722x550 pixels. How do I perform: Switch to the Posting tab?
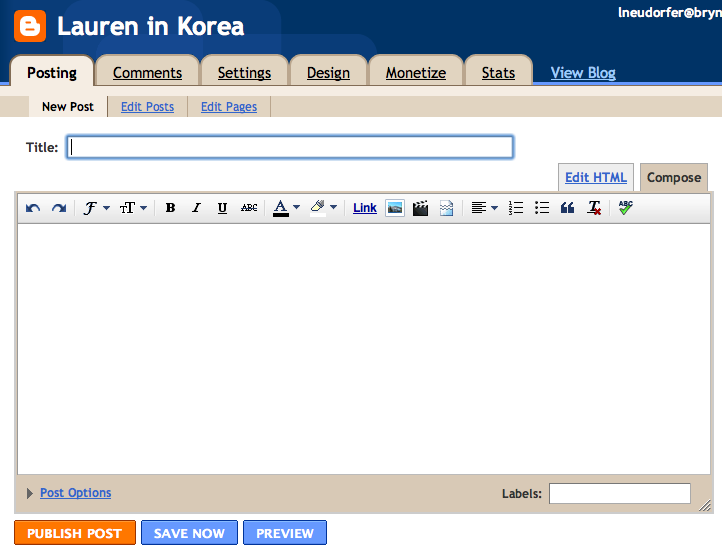pyautogui.click(x=52, y=72)
